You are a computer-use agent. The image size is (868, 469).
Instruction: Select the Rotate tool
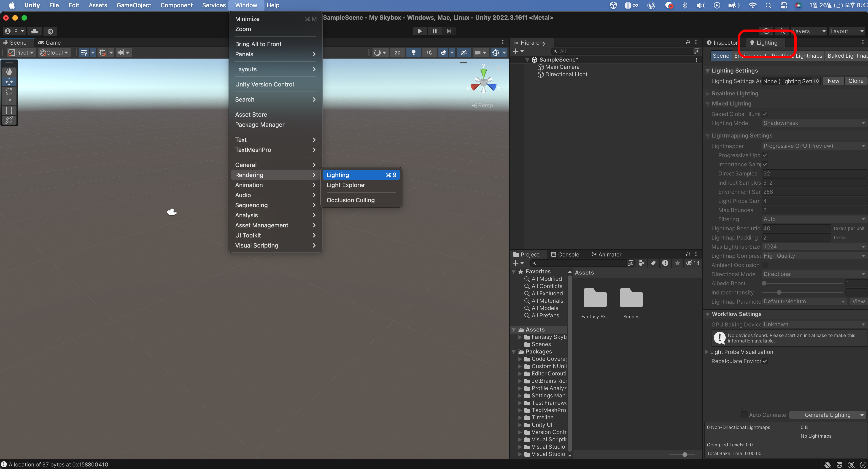point(9,91)
